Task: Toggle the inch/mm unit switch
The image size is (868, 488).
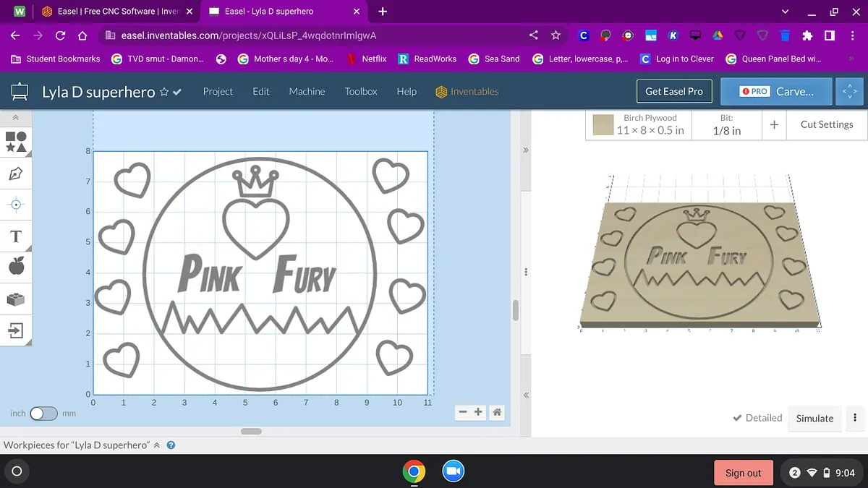Action: tap(43, 414)
